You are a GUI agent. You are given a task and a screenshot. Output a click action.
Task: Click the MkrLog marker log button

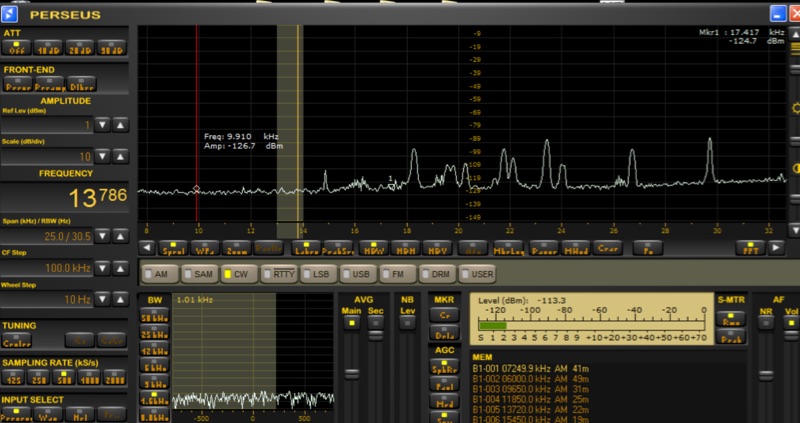(508, 248)
